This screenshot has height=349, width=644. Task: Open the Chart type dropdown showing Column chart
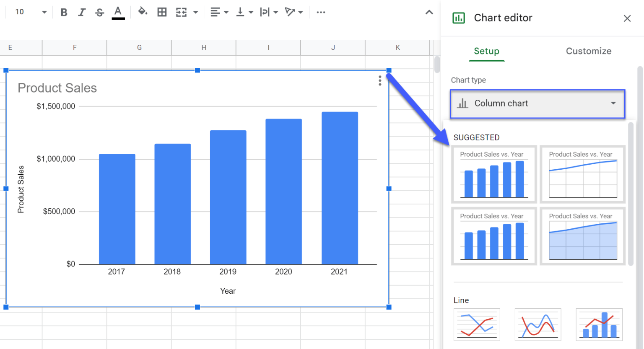pos(537,103)
